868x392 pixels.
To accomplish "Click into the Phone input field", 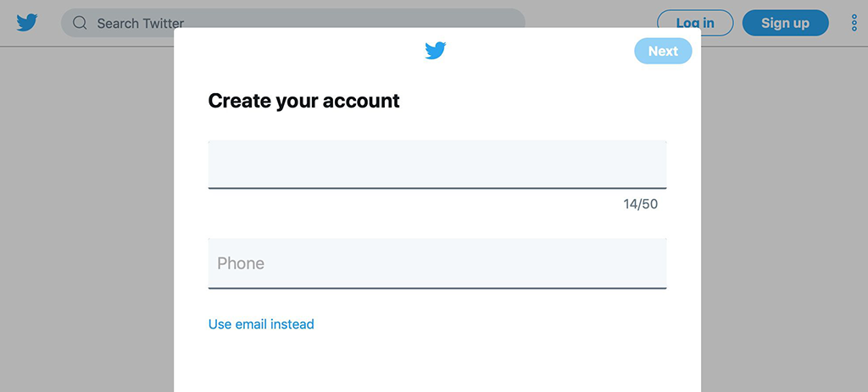I will (437, 263).
